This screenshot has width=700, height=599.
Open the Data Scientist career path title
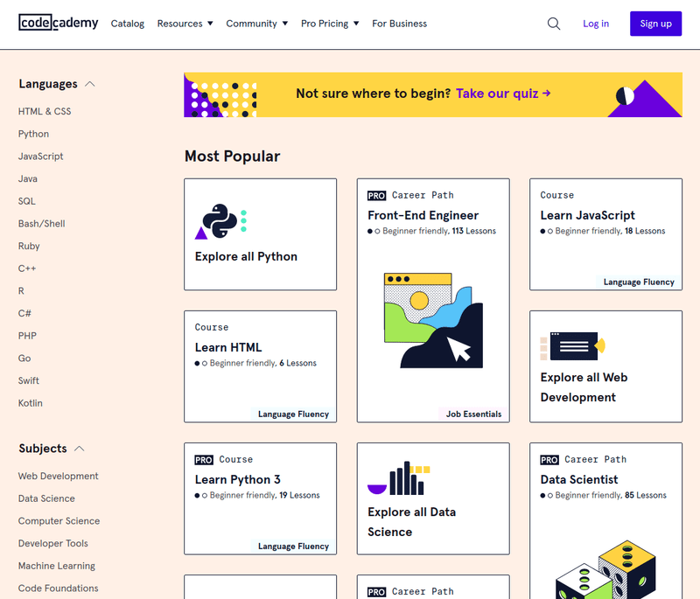tap(579, 479)
